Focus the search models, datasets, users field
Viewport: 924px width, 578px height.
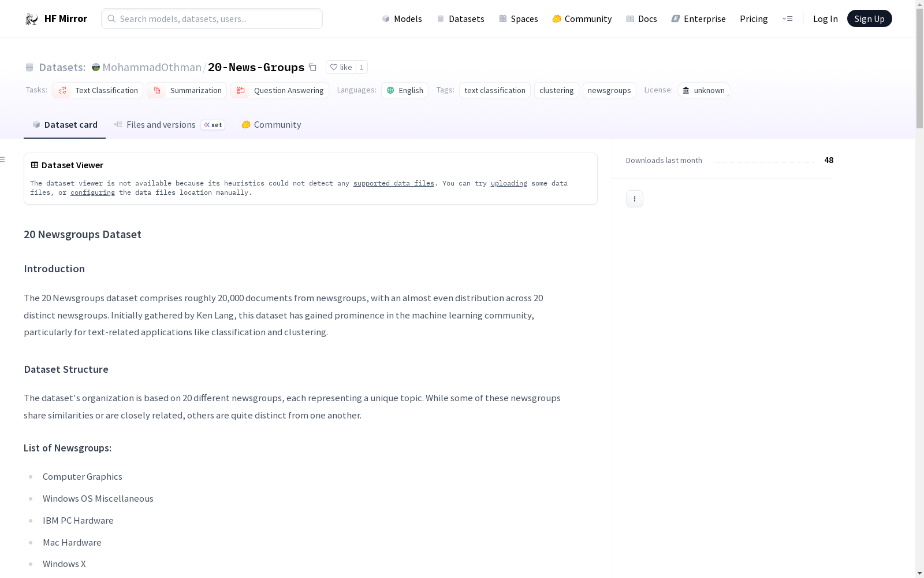[x=212, y=18]
